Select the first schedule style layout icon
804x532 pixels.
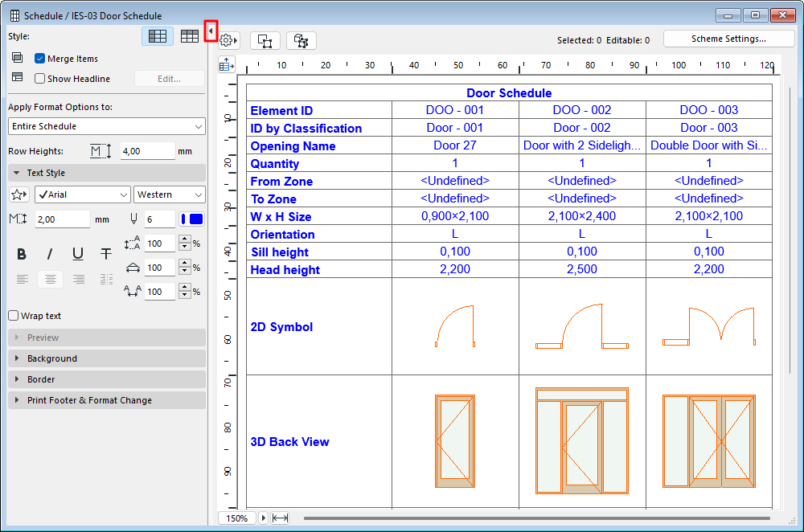coord(158,36)
